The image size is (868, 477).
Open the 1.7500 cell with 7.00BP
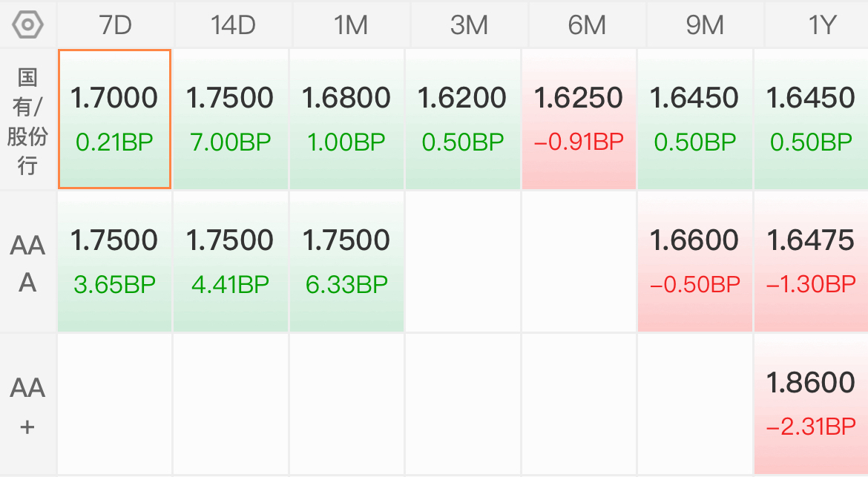230,119
